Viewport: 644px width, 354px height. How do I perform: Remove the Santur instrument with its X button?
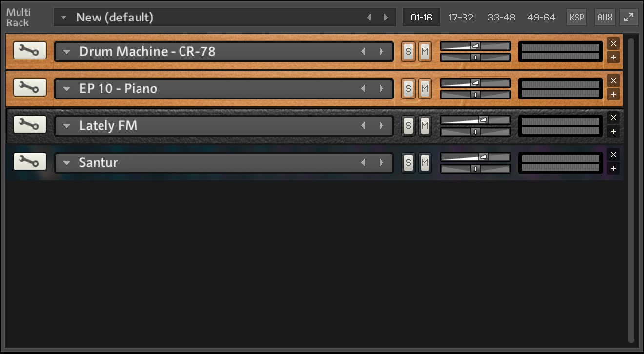[613, 155]
